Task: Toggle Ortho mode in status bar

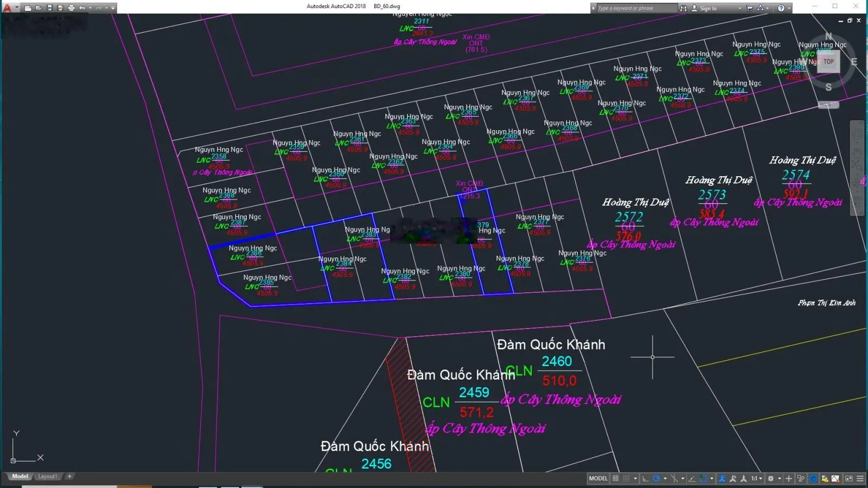Action: pyautogui.click(x=646, y=478)
